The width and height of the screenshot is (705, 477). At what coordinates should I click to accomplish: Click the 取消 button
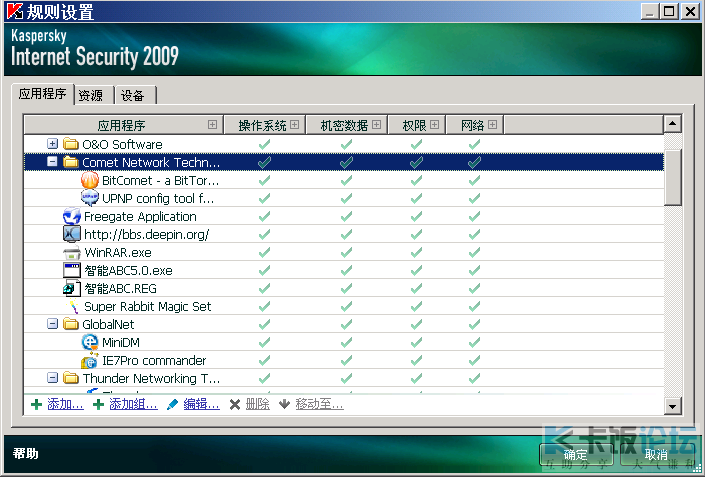pos(656,455)
